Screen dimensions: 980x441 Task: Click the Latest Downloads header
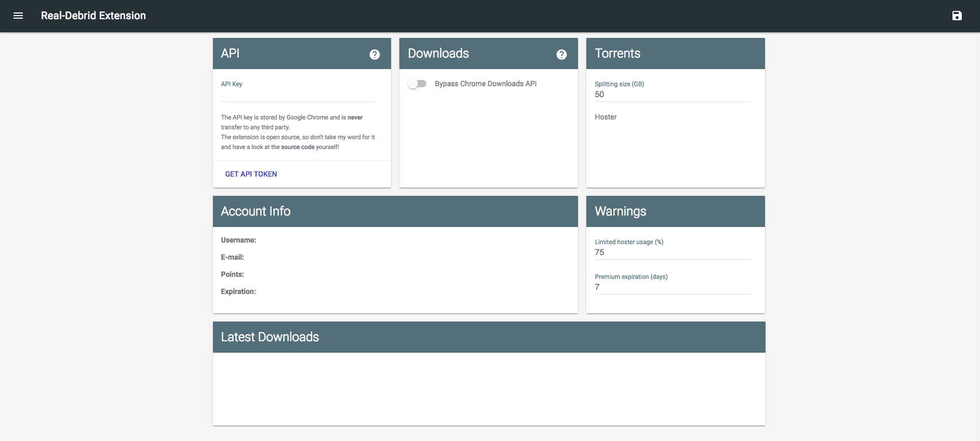(489, 337)
